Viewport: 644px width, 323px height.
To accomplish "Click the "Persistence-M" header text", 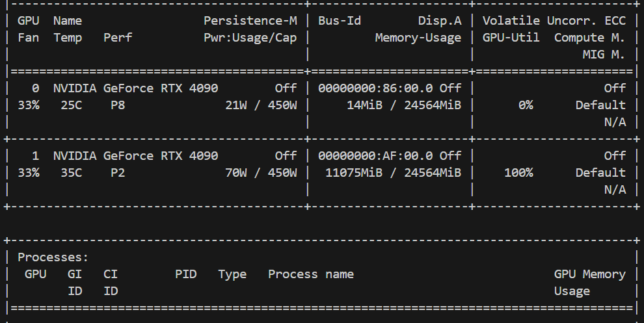I will coord(250,21).
